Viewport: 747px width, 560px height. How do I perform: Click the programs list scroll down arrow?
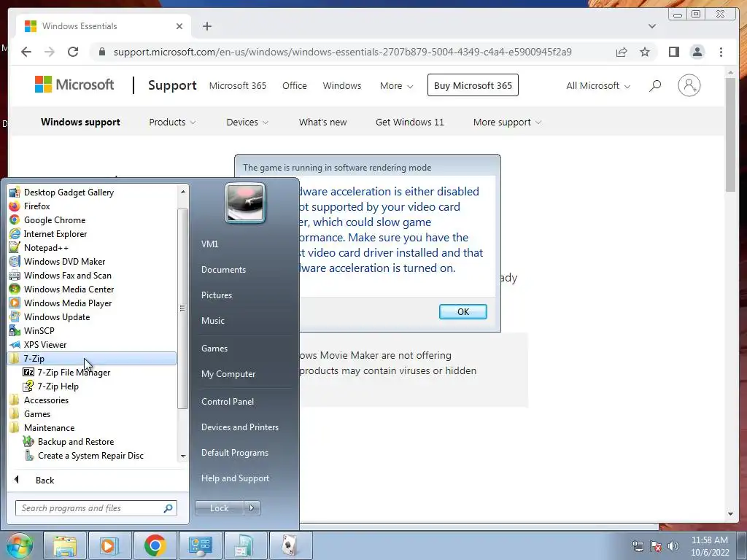(183, 456)
